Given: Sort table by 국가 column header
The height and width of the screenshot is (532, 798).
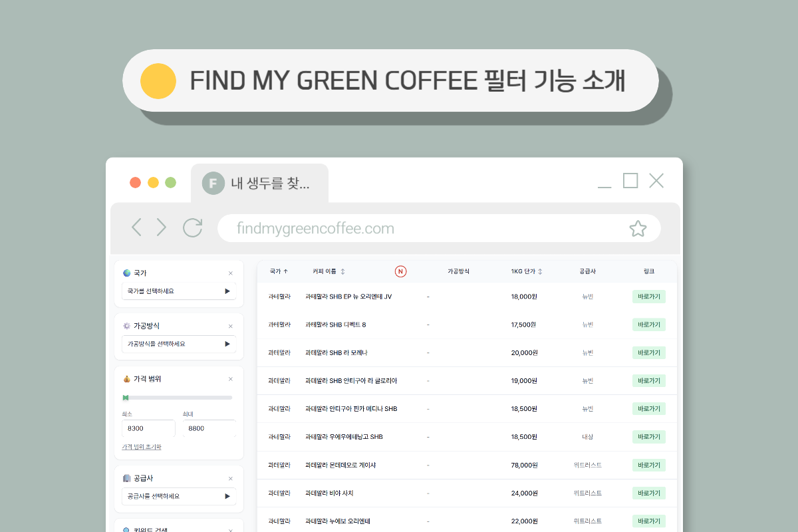Looking at the screenshot, I should coord(279,271).
